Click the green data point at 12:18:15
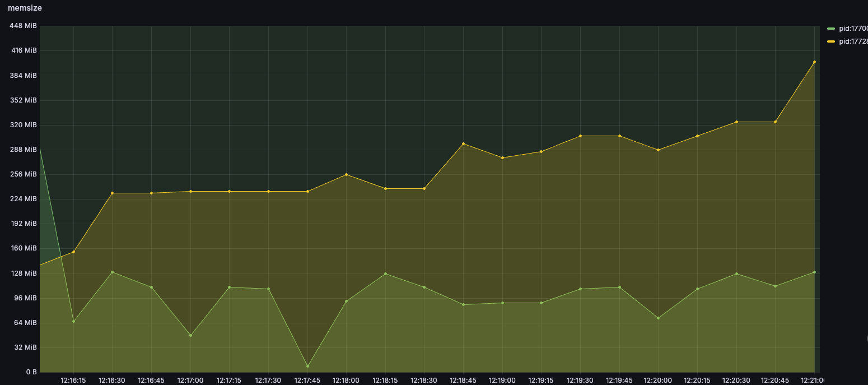The height and width of the screenshot is (385, 868). point(385,273)
